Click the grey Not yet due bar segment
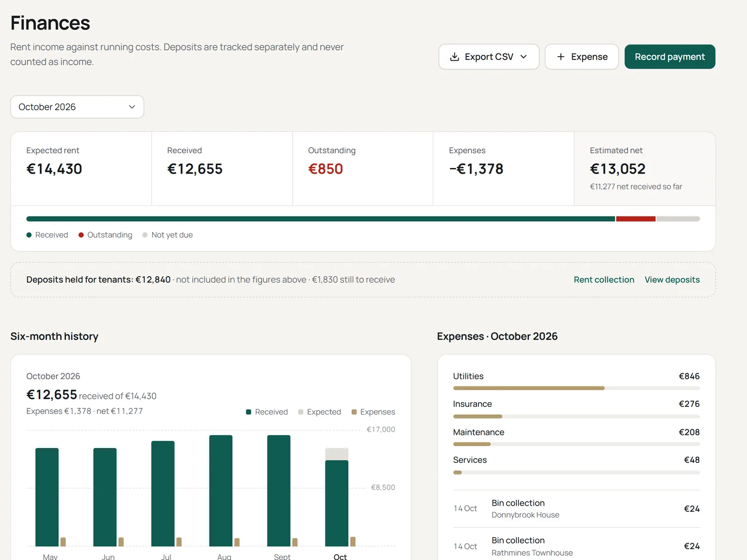 coord(678,219)
